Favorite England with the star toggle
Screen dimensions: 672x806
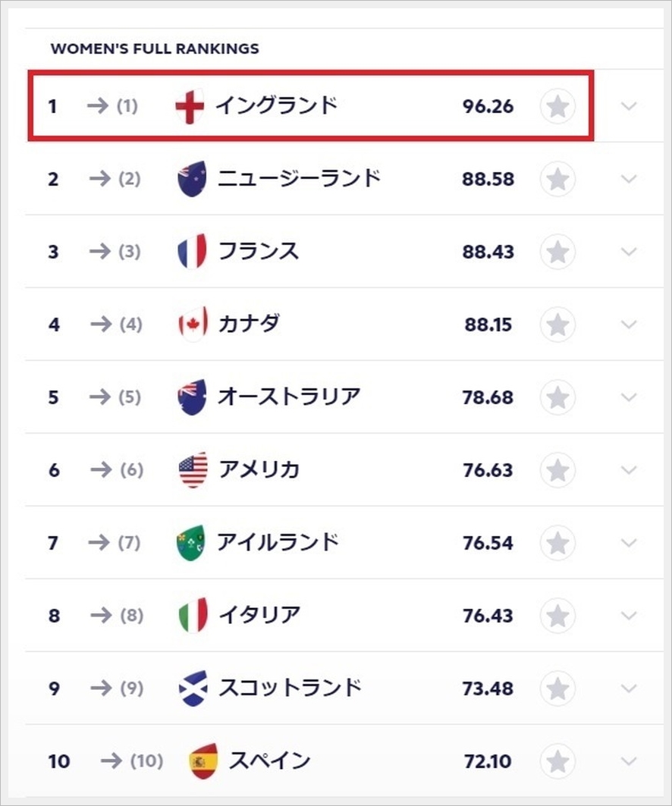pyautogui.click(x=557, y=107)
